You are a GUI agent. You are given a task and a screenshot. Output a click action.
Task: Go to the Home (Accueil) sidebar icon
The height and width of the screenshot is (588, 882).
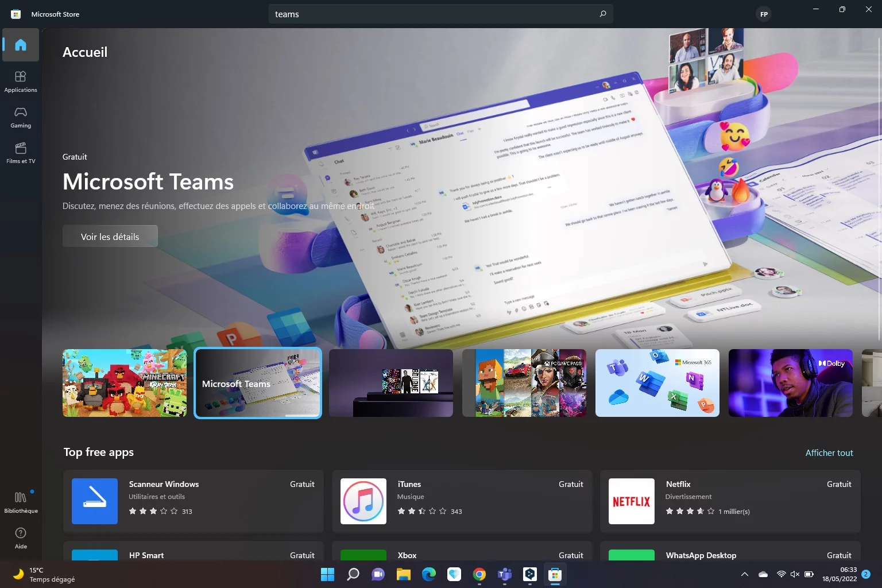point(21,45)
